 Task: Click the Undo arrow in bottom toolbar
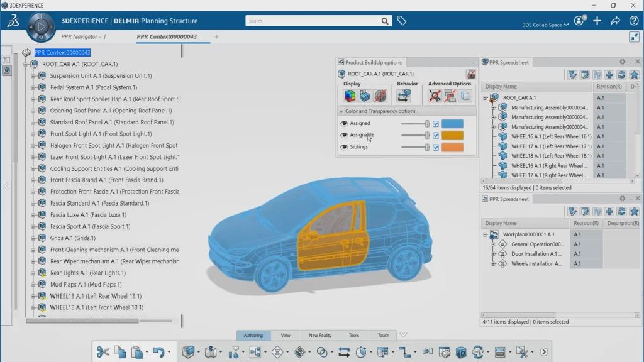pyautogui.click(x=158, y=353)
